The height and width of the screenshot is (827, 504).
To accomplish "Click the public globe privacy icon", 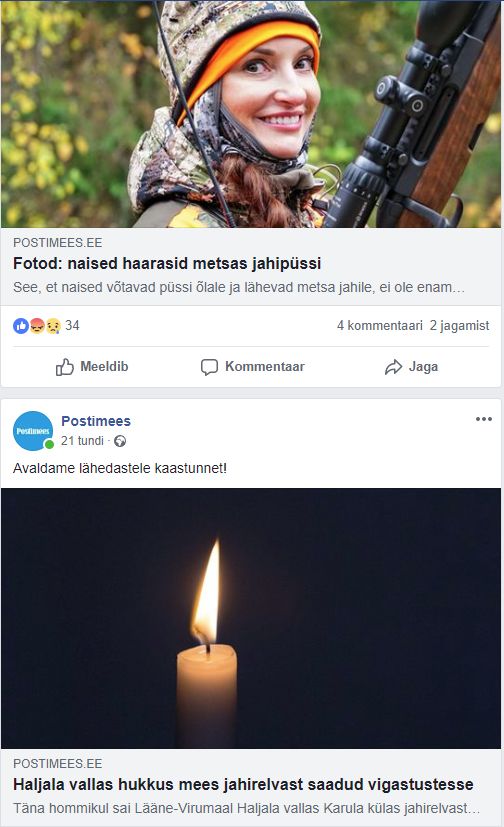I will (x=120, y=441).
